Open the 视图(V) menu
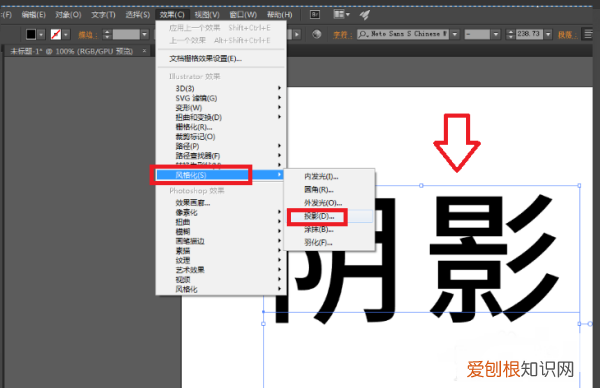 click(x=207, y=15)
